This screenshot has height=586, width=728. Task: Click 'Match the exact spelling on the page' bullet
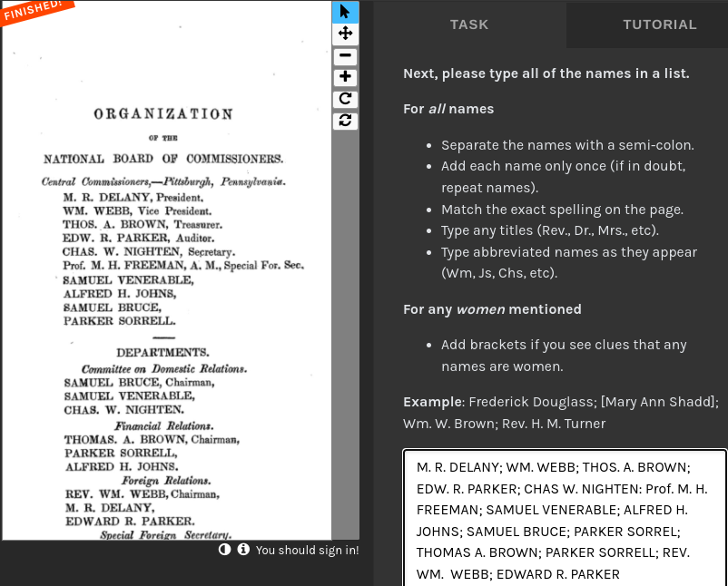(562, 210)
